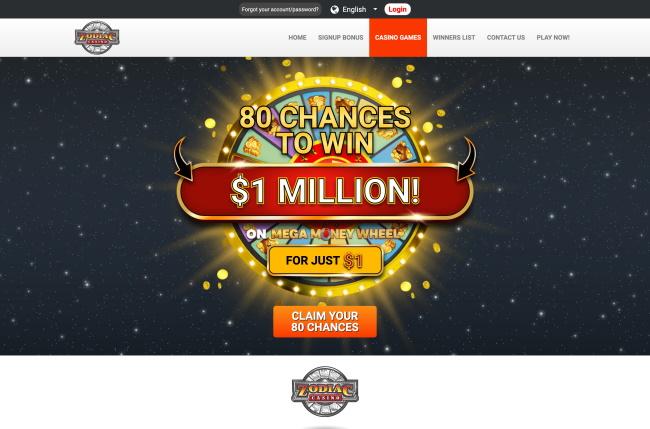650x429 pixels.
Task: Click Claim Your 80 Chances button
Action: 325,322
